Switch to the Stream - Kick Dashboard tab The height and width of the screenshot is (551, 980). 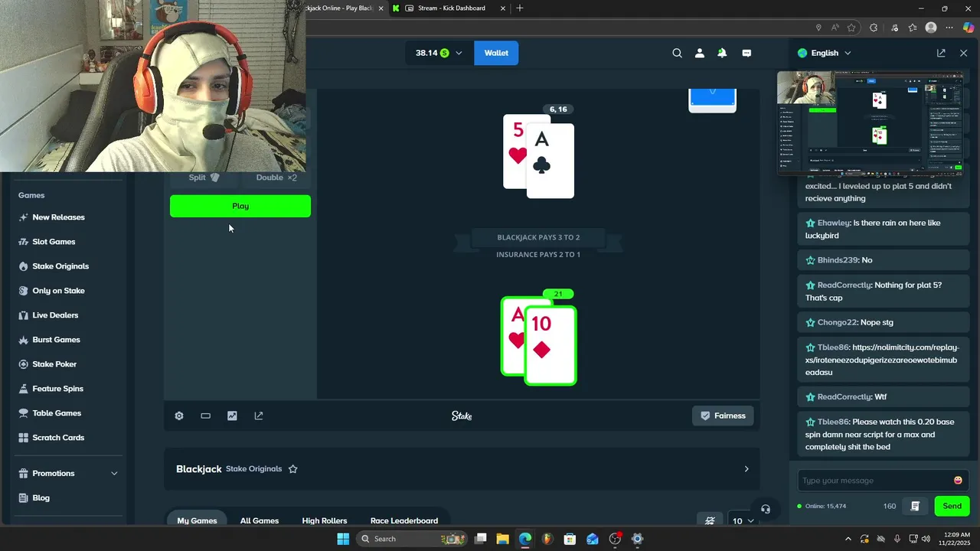click(449, 8)
